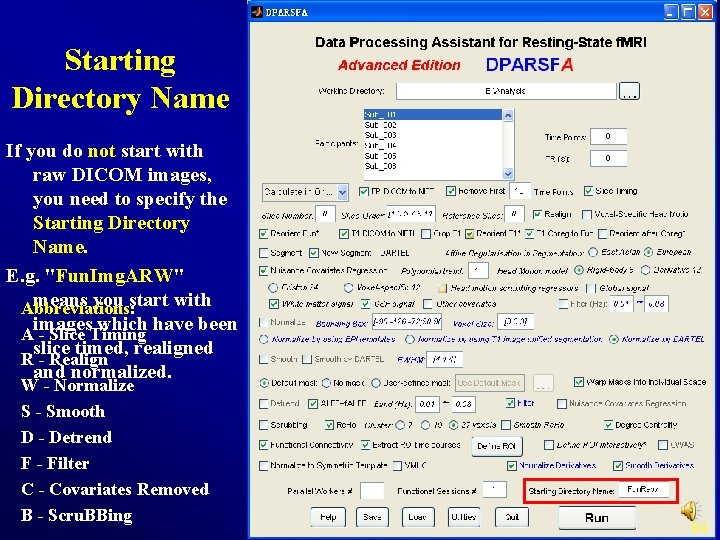Select the East Asian regularisation radio button
Screen dimensions: 720x540
pyautogui.click(x=593, y=252)
